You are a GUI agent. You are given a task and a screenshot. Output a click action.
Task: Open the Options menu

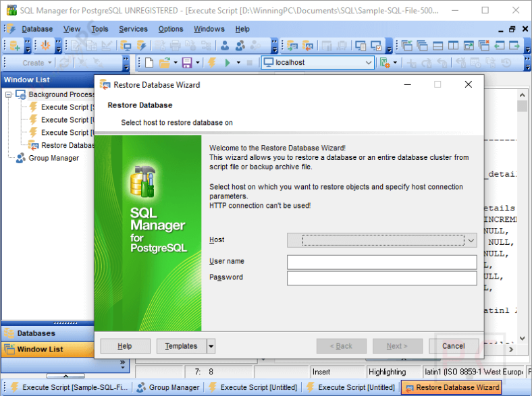click(x=171, y=29)
